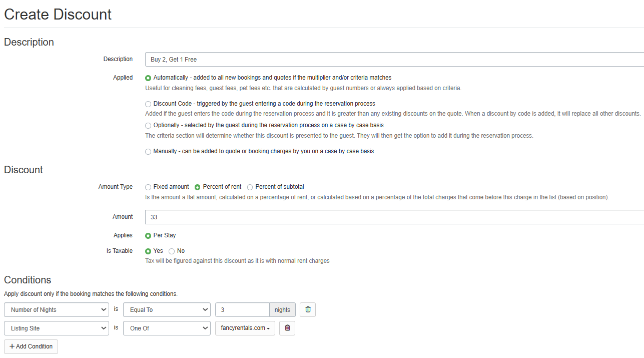The height and width of the screenshot is (358, 644).
Task: Select Optionally applied by guest option
Action: (x=148, y=126)
